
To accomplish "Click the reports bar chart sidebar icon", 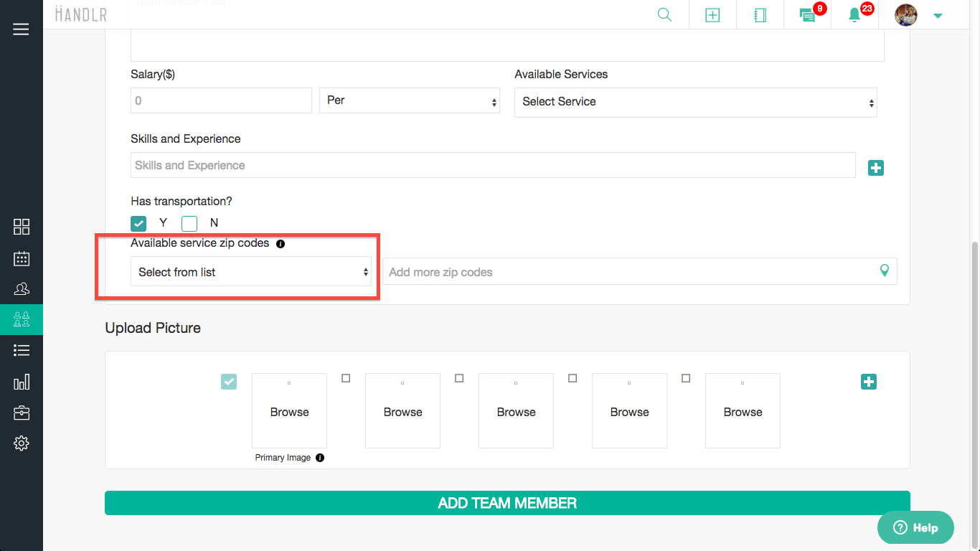I will tap(22, 382).
